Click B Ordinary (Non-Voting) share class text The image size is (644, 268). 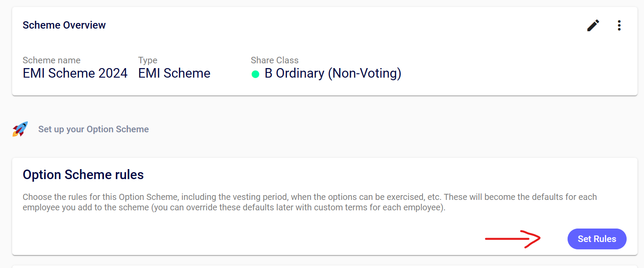(333, 73)
